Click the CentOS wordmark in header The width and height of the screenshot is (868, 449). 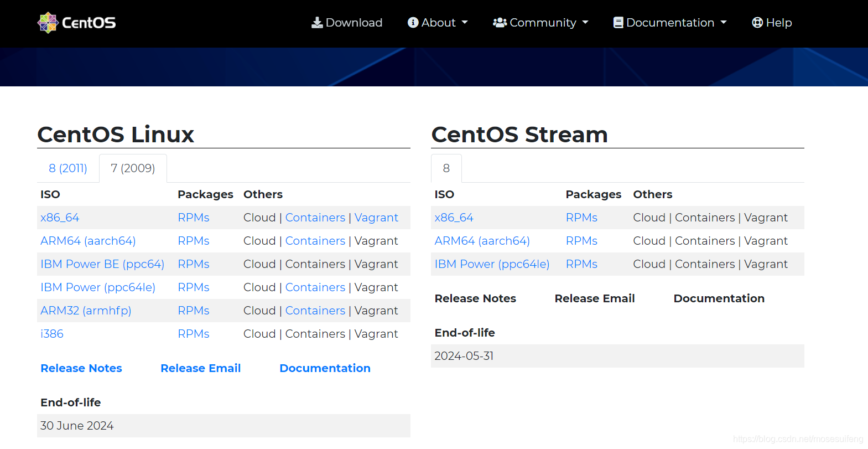(x=89, y=23)
